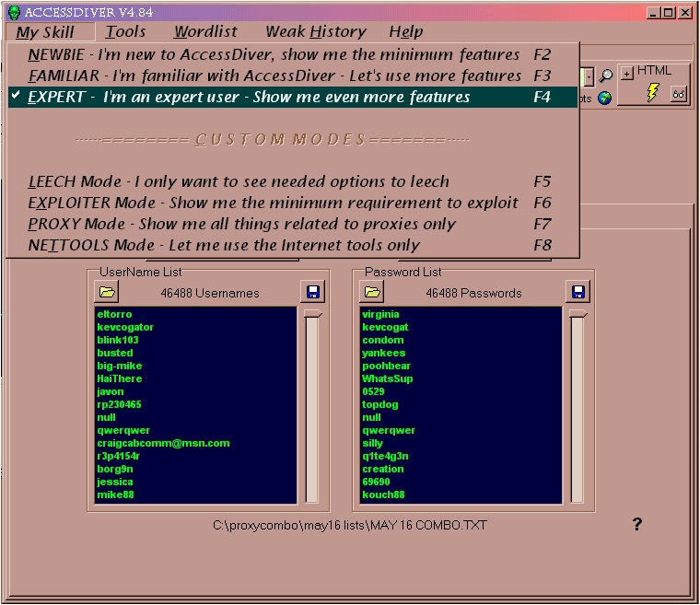
Task: Click the Password List scrollbar thumb
Action: click(577, 314)
